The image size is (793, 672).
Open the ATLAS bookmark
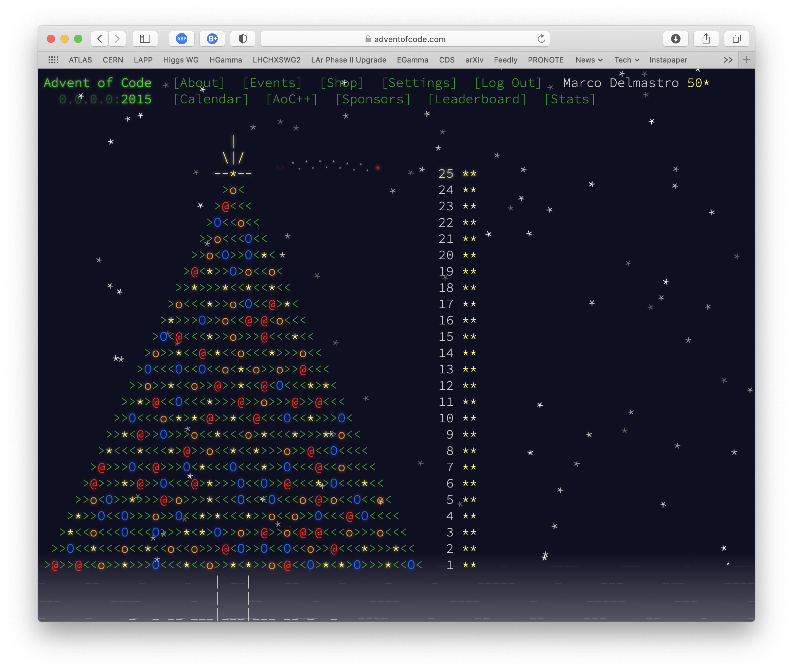(81, 60)
